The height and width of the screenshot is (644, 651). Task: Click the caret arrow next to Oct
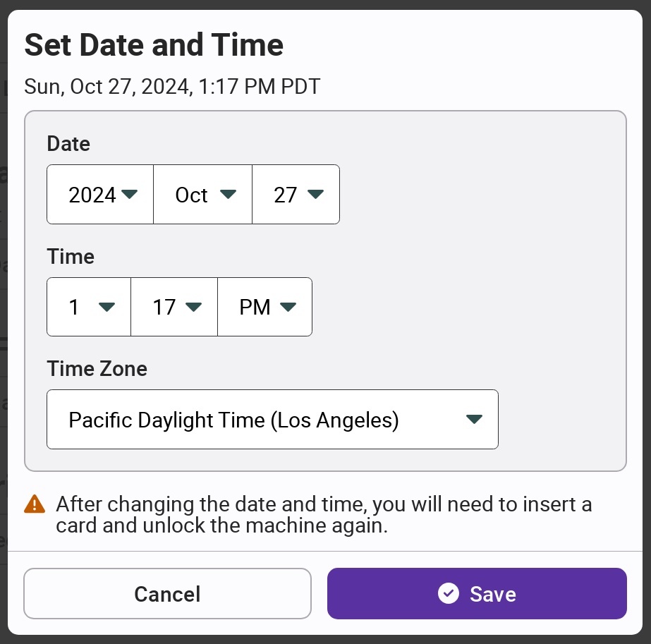point(228,194)
